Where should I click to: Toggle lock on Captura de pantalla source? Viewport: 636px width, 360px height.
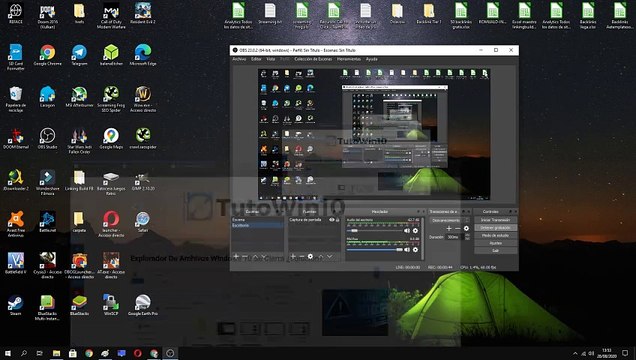337,220
